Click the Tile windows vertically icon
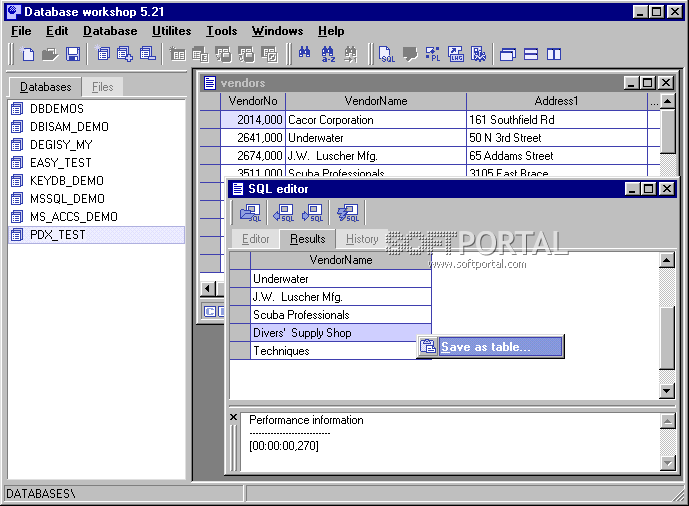The image size is (689, 506). pyautogui.click(x=554, y=54)
